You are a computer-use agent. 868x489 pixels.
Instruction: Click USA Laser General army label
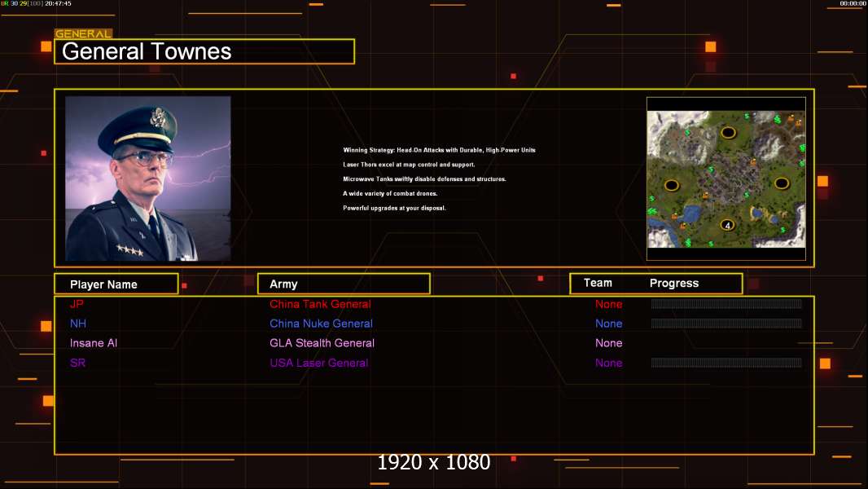tap(318, 363)
